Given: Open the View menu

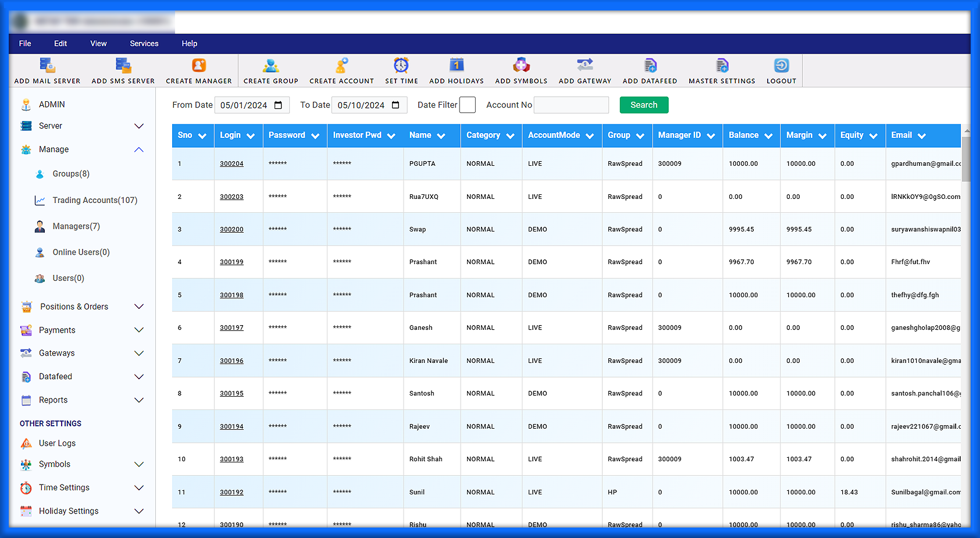Looking at the screenshot, I should click(98, 44).
